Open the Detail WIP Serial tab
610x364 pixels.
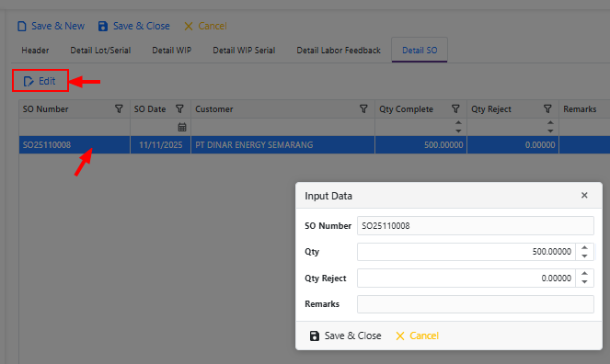244,51
